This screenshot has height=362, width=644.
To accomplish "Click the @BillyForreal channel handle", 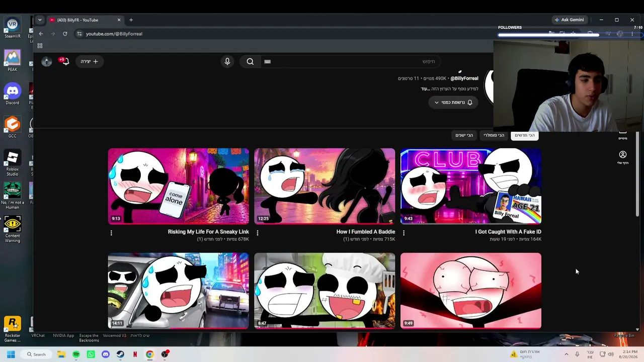I will (x=464, y=78).
